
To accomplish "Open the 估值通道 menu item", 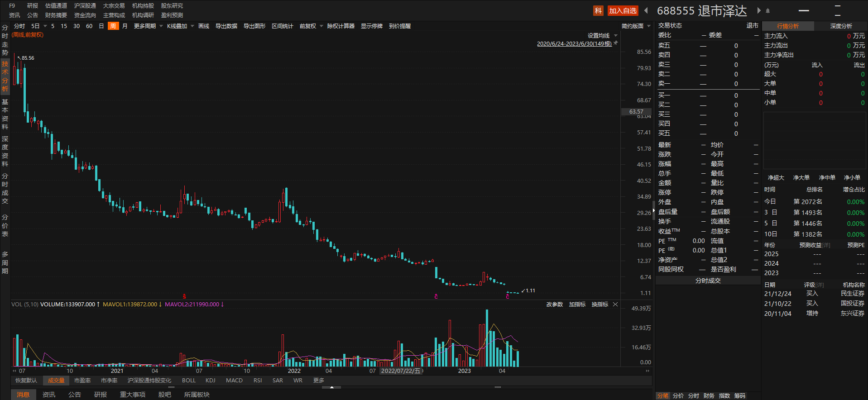I will pos(56,6).
